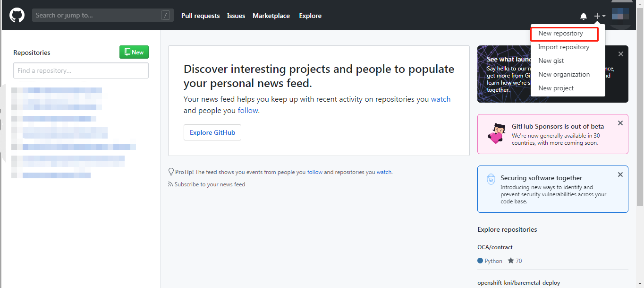Click the green New repository button
Image resolution: width=644 pixels, height=288 pixels.
[134, 52]
